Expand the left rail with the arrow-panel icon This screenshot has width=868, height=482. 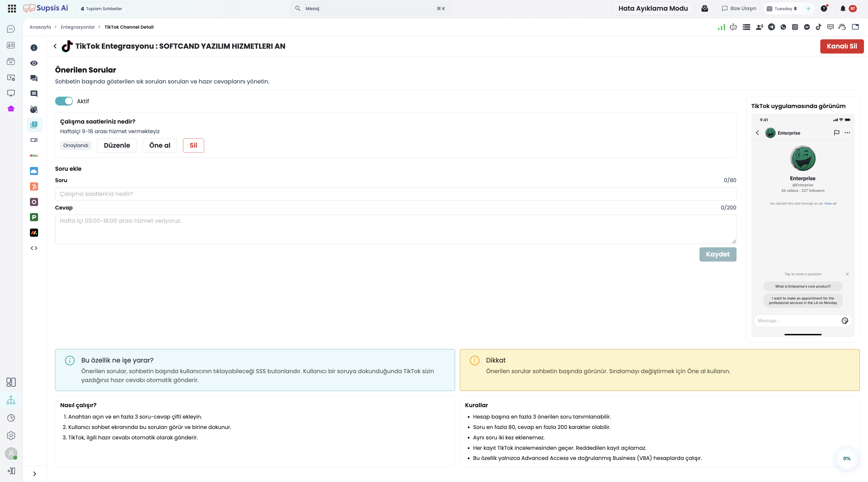pos(11,471)
